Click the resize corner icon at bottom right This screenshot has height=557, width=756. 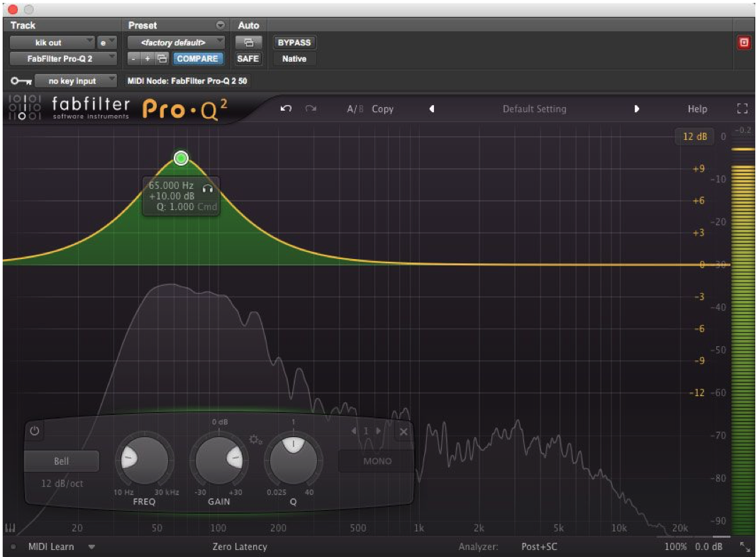pos(745,547)
